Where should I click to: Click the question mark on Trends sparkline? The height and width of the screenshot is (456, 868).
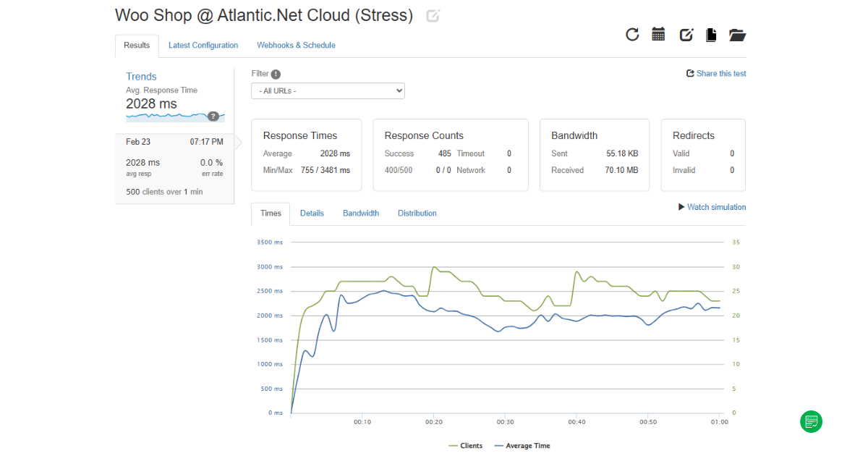213,117
